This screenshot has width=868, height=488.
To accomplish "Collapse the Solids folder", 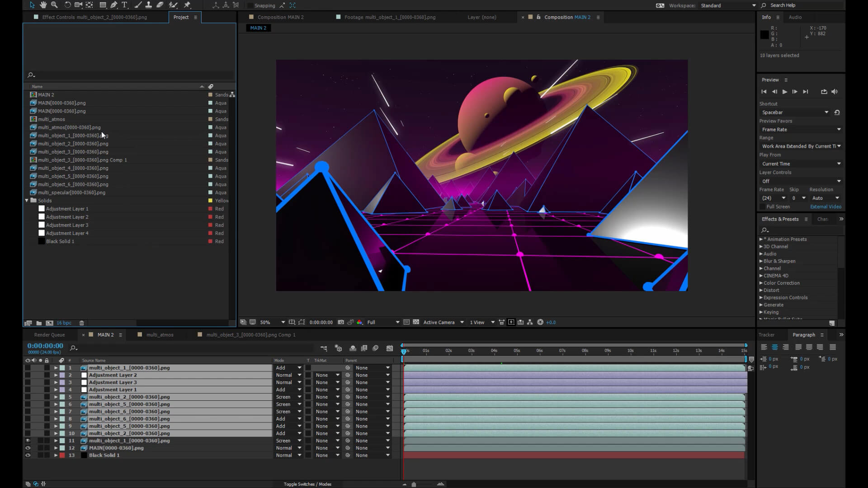I will tap(27, 201).
